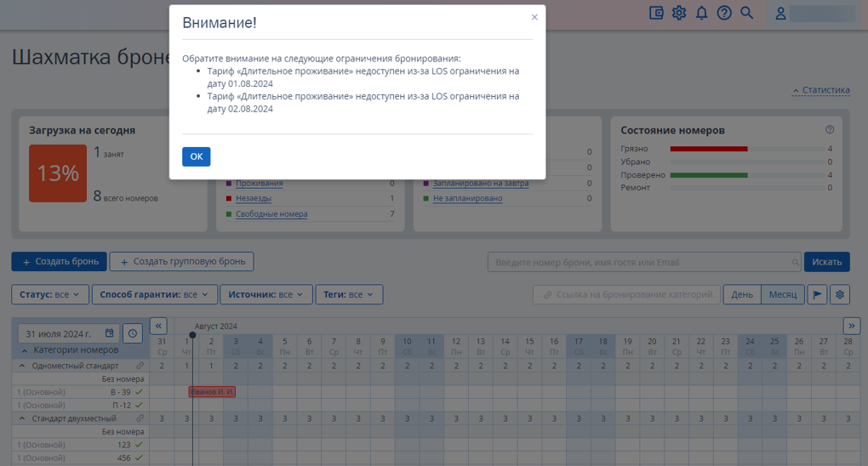Open the Статус filter dropdown
Screen dimensions: 868x466
50,294
